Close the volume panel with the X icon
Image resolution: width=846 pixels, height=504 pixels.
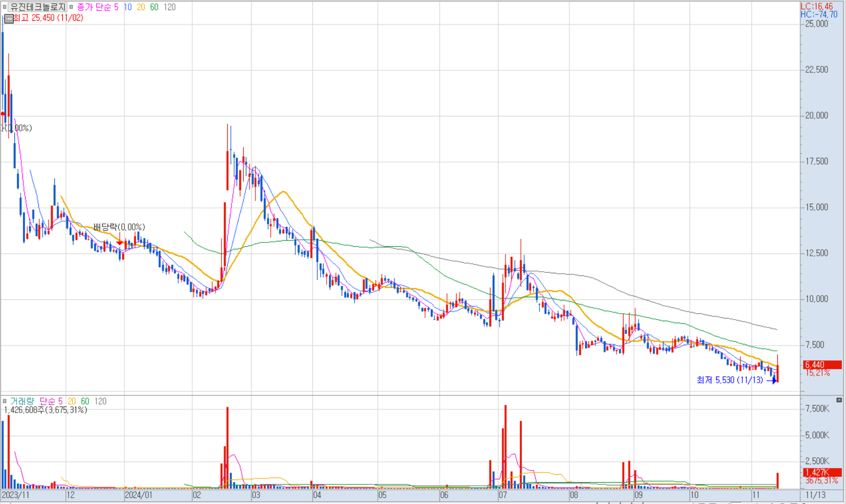(839, 400)
